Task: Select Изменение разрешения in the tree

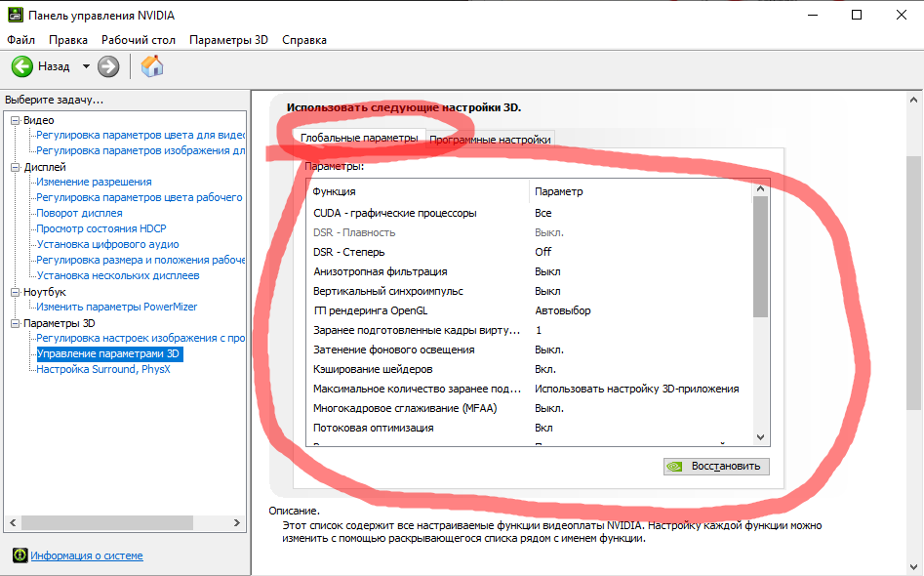Action: point(94,182)
